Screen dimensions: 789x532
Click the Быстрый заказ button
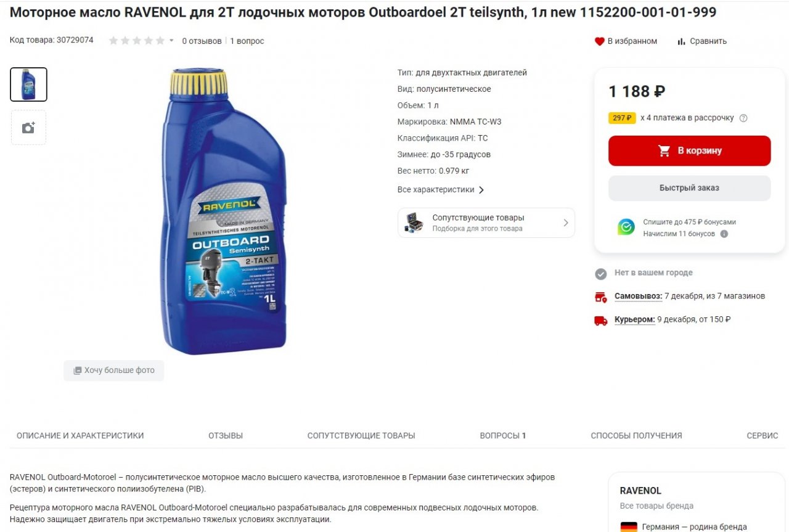[689, 188]
